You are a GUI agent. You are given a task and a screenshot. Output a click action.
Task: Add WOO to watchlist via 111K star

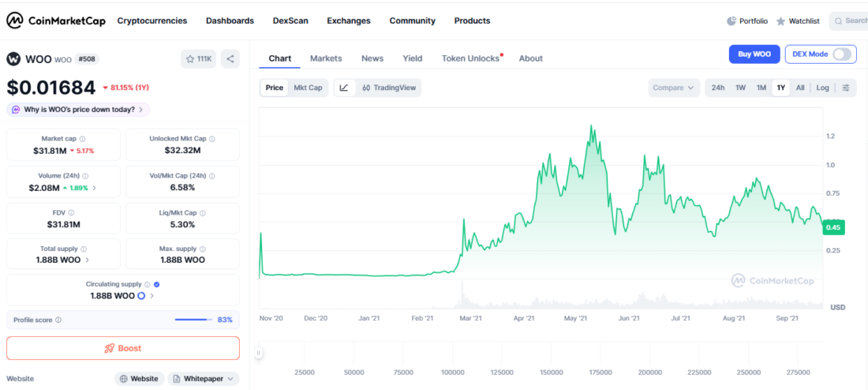[x=199, y=58]
